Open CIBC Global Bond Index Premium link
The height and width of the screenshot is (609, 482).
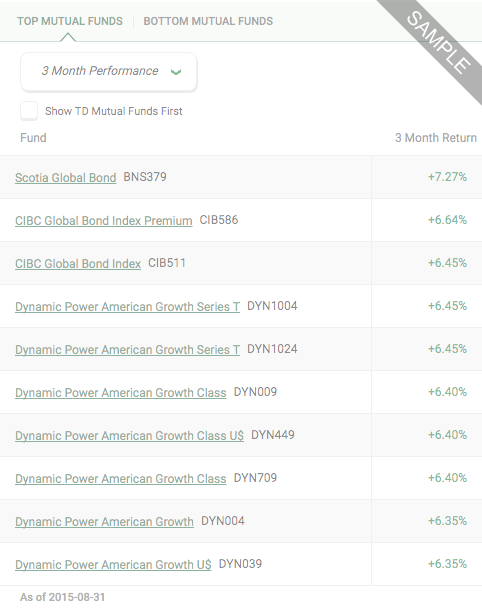tap(104, 221)
